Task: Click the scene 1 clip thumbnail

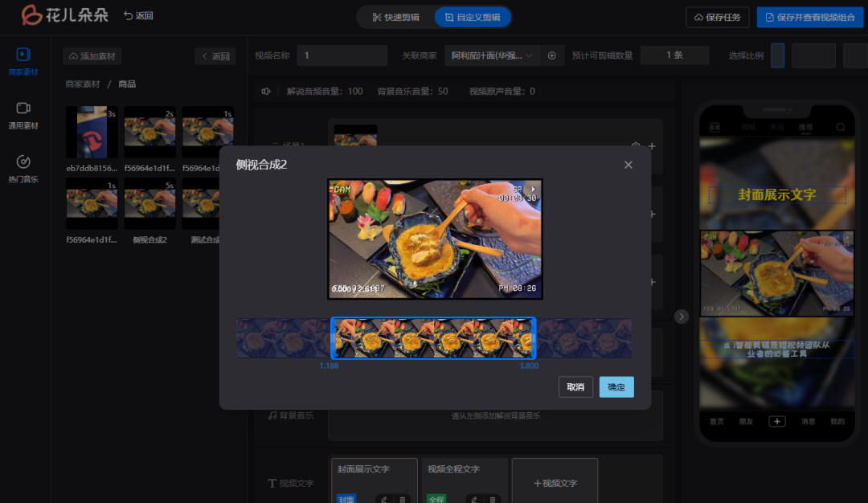Action: click(x=355, y=136)
